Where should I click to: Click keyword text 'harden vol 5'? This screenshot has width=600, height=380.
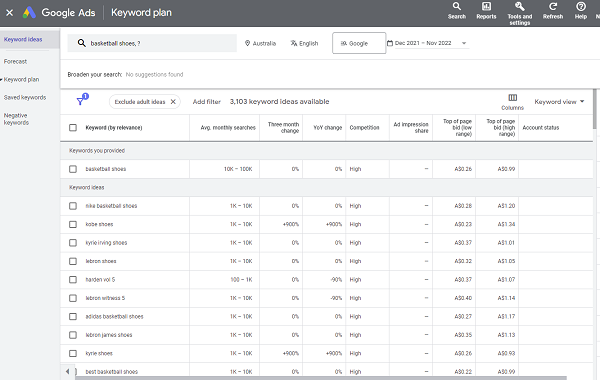click(x=100, y=279)
